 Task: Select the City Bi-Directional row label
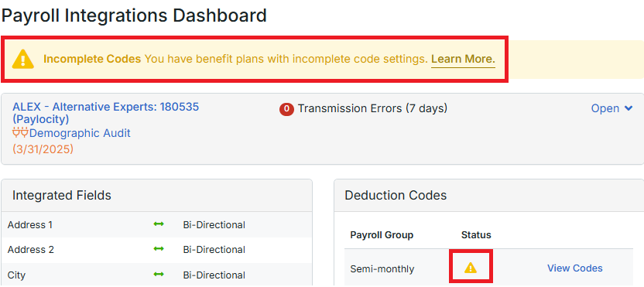coord(214,275)
